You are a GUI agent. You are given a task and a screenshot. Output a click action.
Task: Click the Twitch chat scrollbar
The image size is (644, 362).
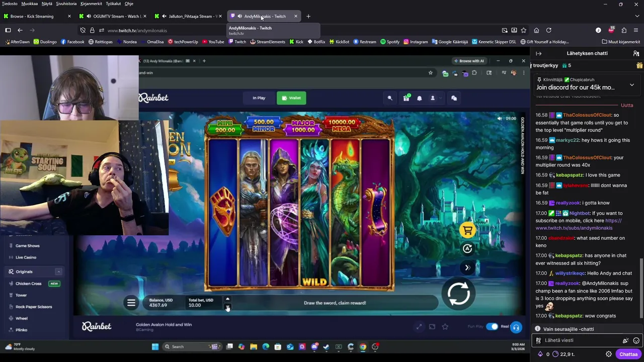tap(641, 289)
